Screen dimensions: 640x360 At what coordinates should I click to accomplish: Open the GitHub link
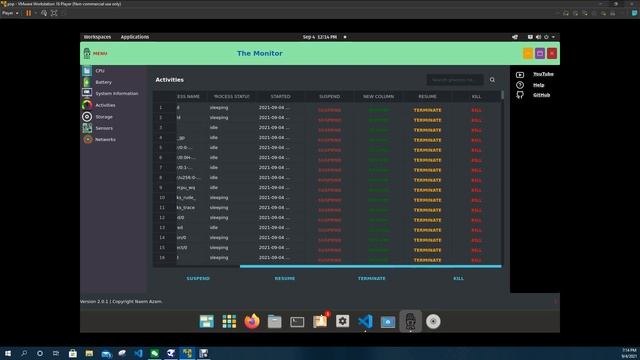coord(541,95)
